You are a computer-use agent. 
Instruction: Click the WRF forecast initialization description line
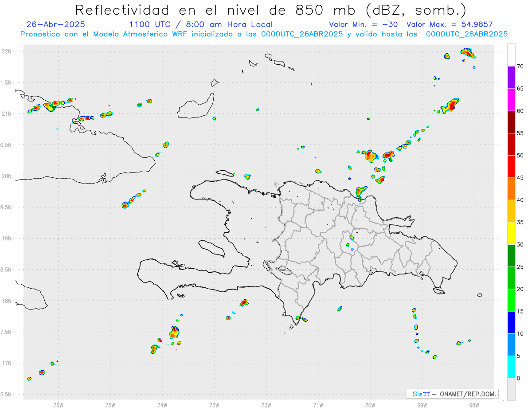pos(264,34)
